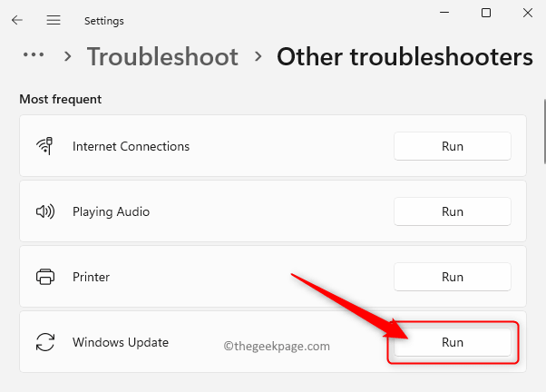The image size is (546, 392).
Task: Navigate to Troubleshoot breadcrumb
Action: pyautogui.click(x=162, y=56)
